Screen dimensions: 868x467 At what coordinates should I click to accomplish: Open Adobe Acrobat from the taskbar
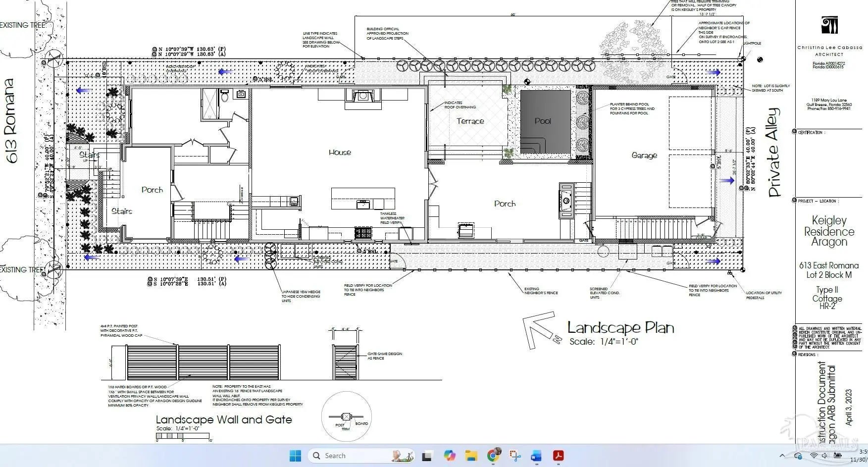click(559, 456)
